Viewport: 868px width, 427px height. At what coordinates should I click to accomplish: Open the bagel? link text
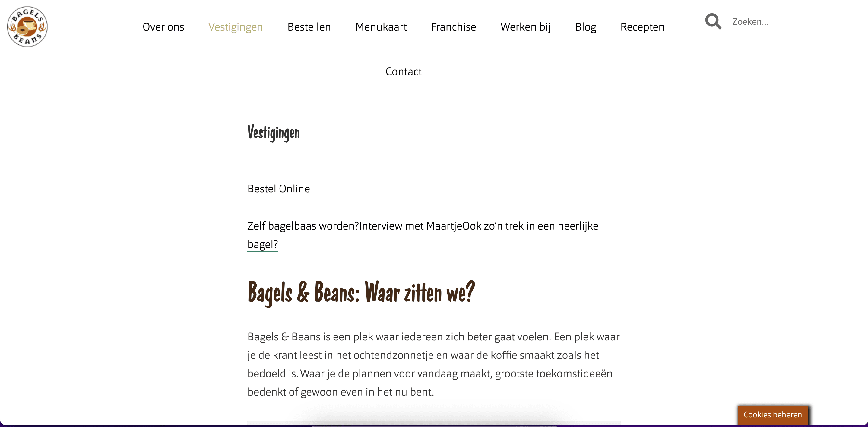[262, 244]
